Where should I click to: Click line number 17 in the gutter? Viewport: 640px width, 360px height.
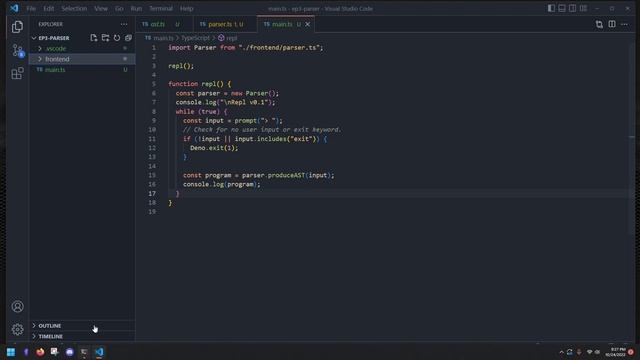point(152,193)
